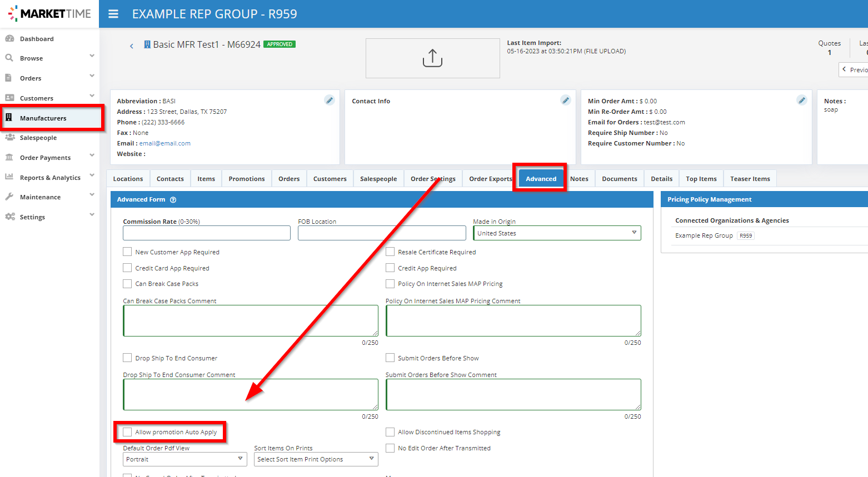This screenshot has height=477, width=868.
Task: Click the Orders document icon
Action: click(x=9, y=78)
